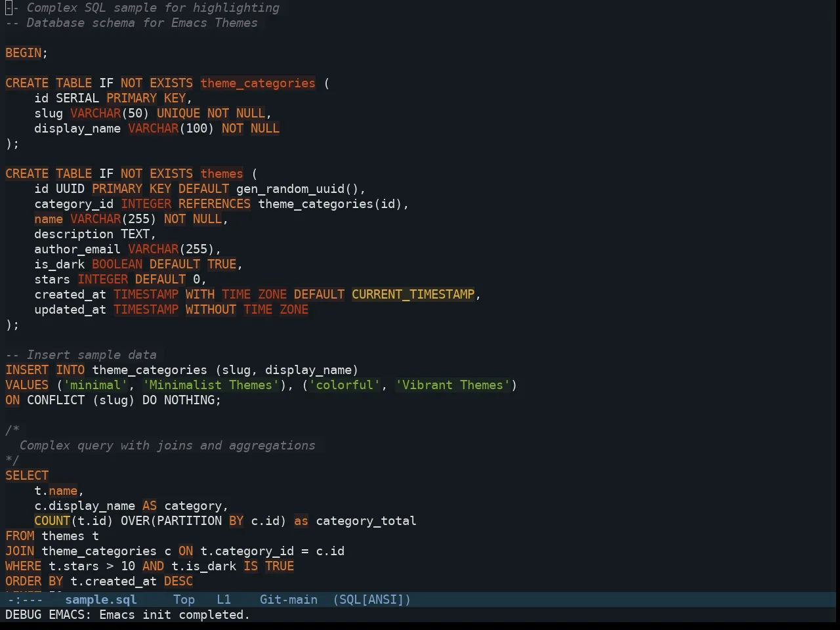The image size is (840, 630).
Task: Click the DESC keyword on ORDER BY line
Action: click(178, 581)
